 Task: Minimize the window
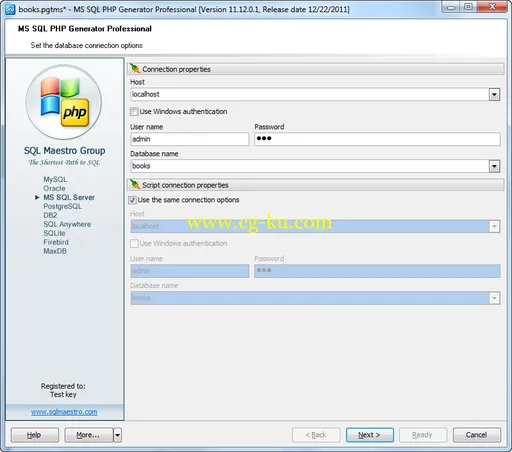tap(450, 7)
